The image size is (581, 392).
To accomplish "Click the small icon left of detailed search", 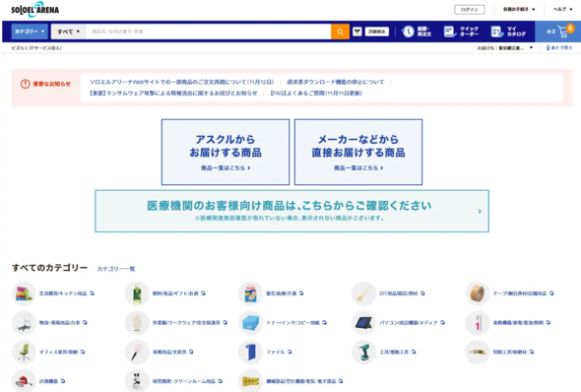I will [x=357, y=32].
